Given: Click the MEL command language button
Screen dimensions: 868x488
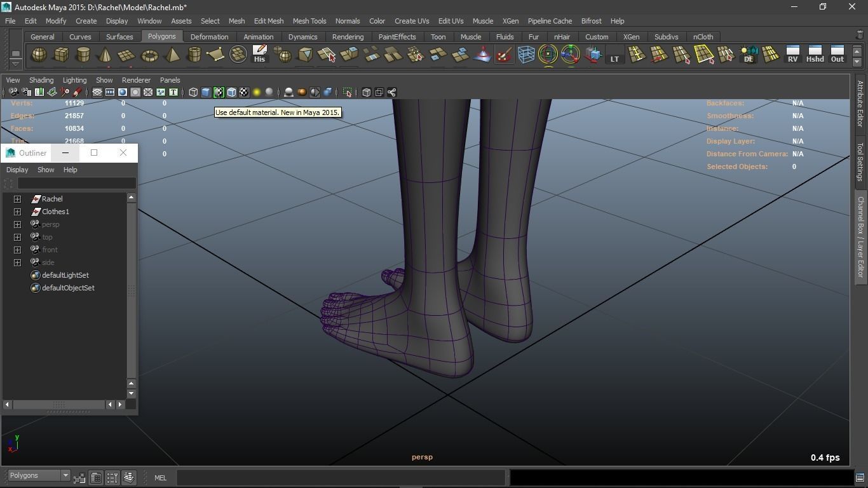Looking at the screenshot, I should click(160, 478).
